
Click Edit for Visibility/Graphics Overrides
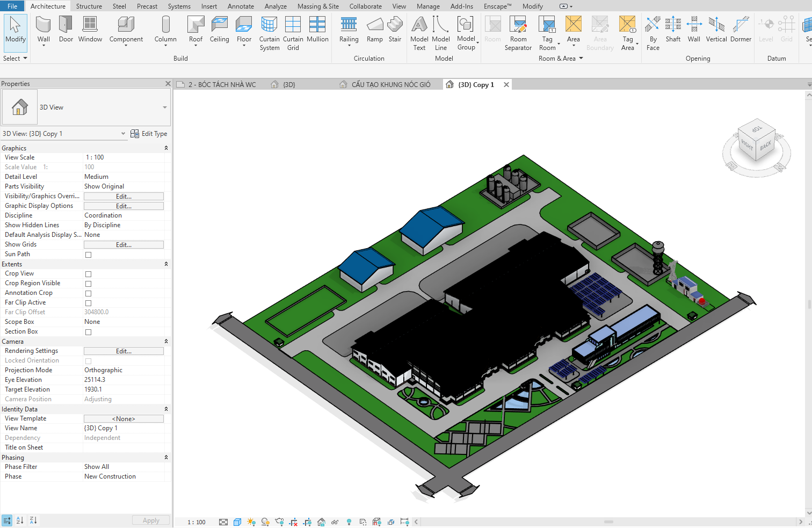[x=124, y=197]
